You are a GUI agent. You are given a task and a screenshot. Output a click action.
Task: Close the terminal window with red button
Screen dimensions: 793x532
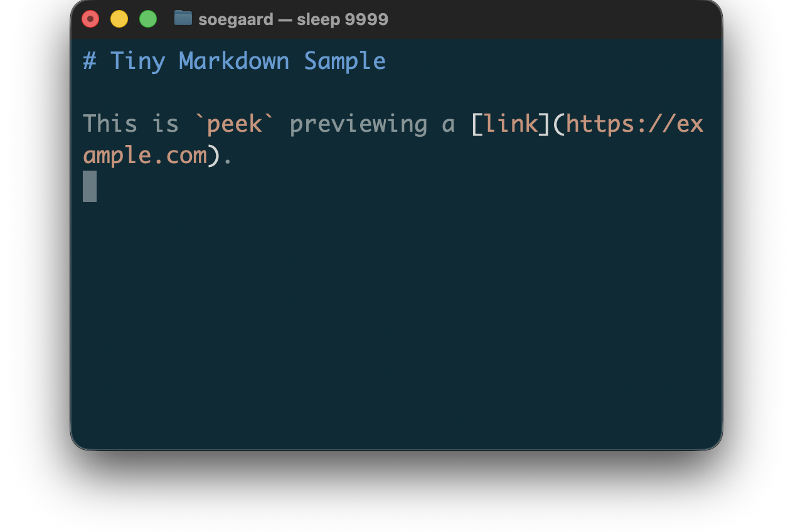pos(90,19)
